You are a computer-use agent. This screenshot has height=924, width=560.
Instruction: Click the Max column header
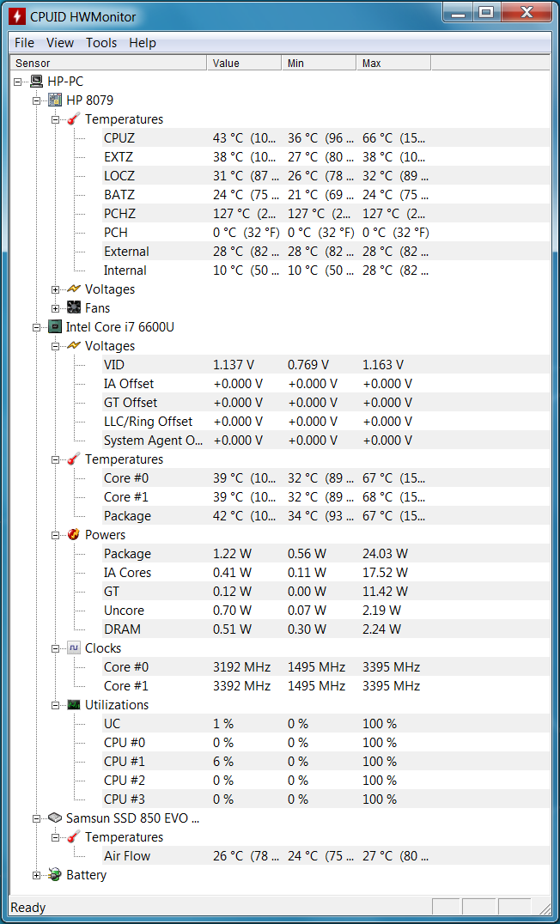point(393,63)
